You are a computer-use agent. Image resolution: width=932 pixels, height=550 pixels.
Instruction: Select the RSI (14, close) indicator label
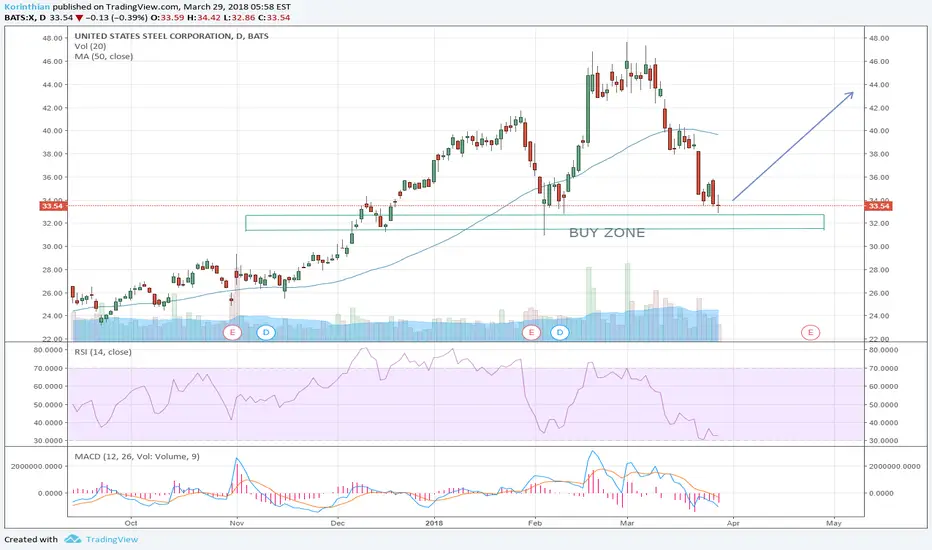(103, 352)
